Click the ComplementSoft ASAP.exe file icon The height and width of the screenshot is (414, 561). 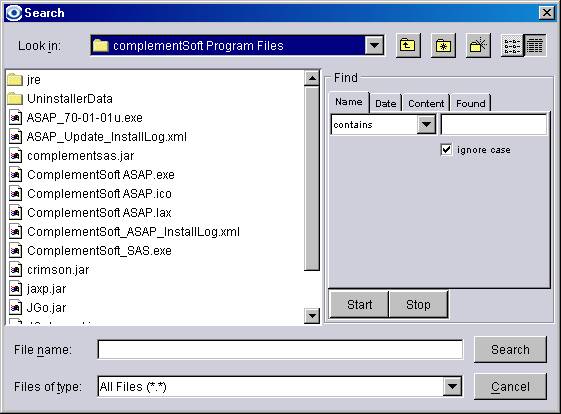(15, 175)
